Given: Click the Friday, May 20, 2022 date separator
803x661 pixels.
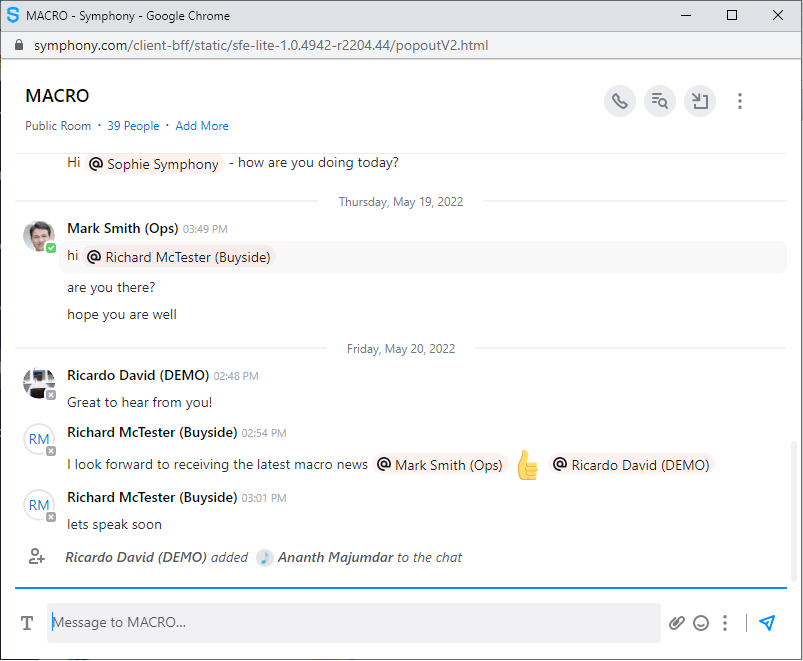Looking at the screenshot, I should tap(401, 349).
